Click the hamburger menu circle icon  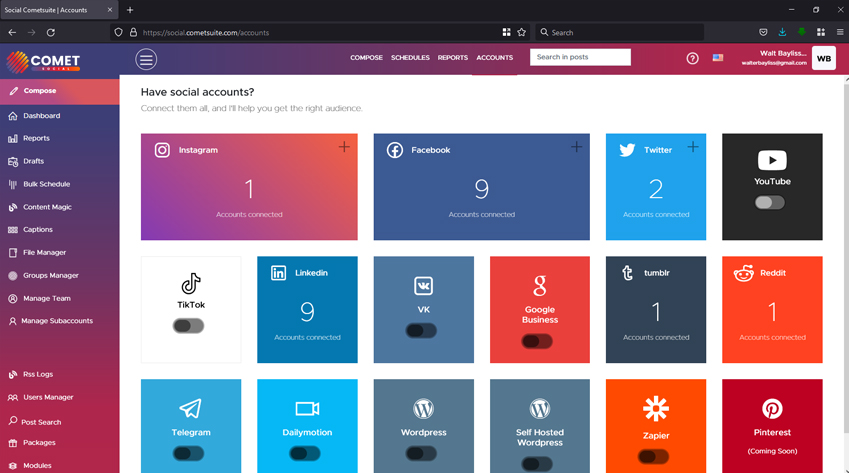click(146, 60)
